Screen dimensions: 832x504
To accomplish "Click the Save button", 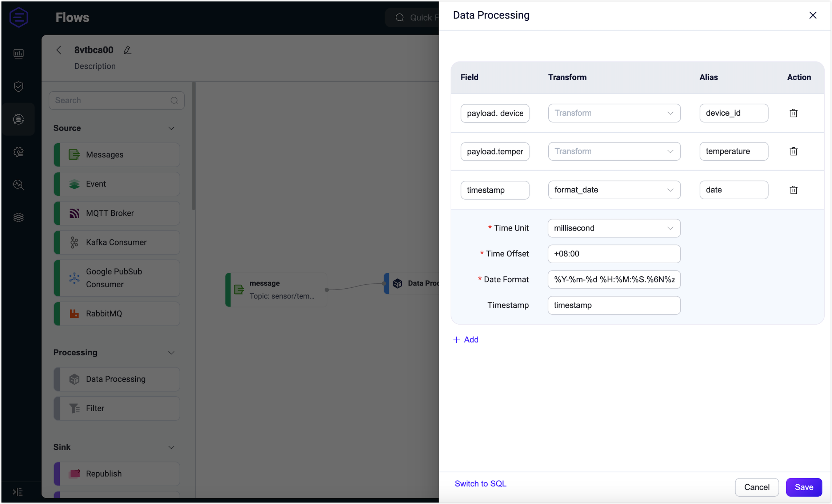I will click(804, 487).
